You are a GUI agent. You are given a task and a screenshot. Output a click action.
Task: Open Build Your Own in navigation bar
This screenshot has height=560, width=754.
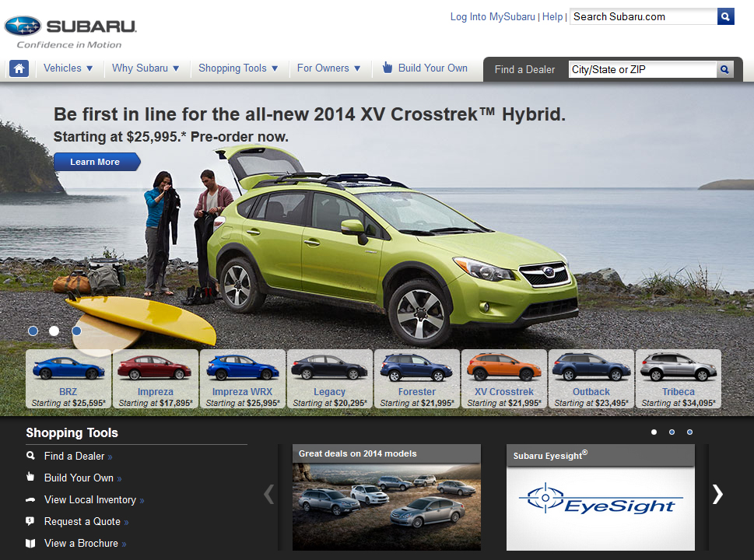[425, 68]
